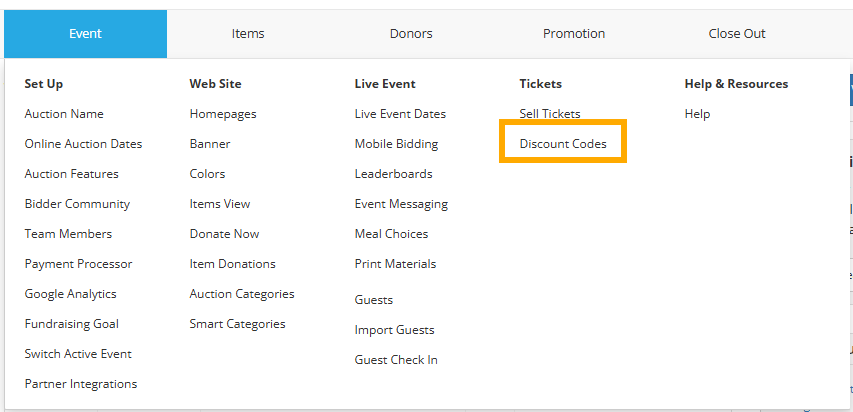
Task: Open the Promotion tab
Action: coord(574,34)
